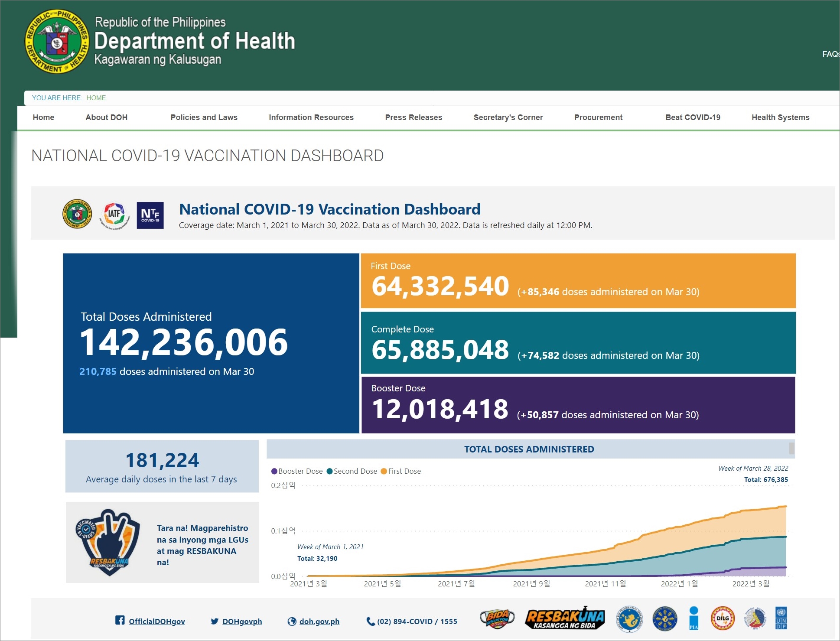Click the DILG seal in footer
Viewport: 840px width, 641px height.
click(x=722, y=618)
